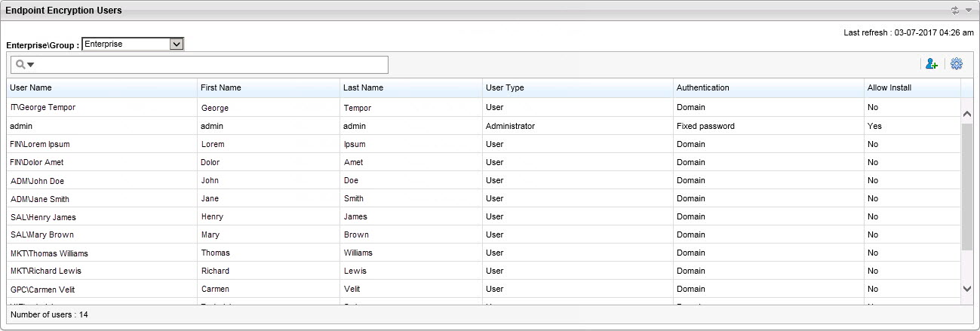Click the Add User icon
Screen dimensions: 980x331
[x=931, y=65]
